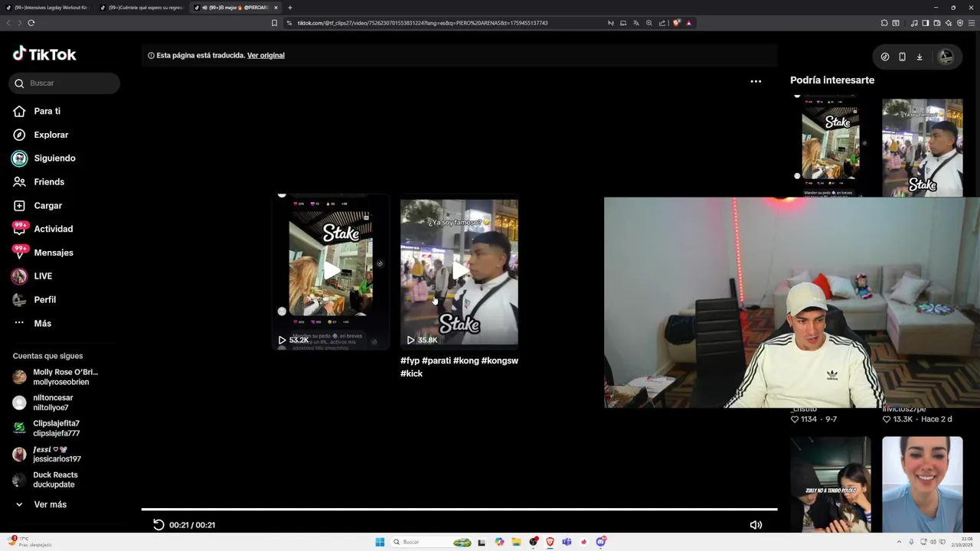The height and width of the screenshot is (551, 980).
Task: Play the suggested video with 35.8K views
Action: click(459, 272)
